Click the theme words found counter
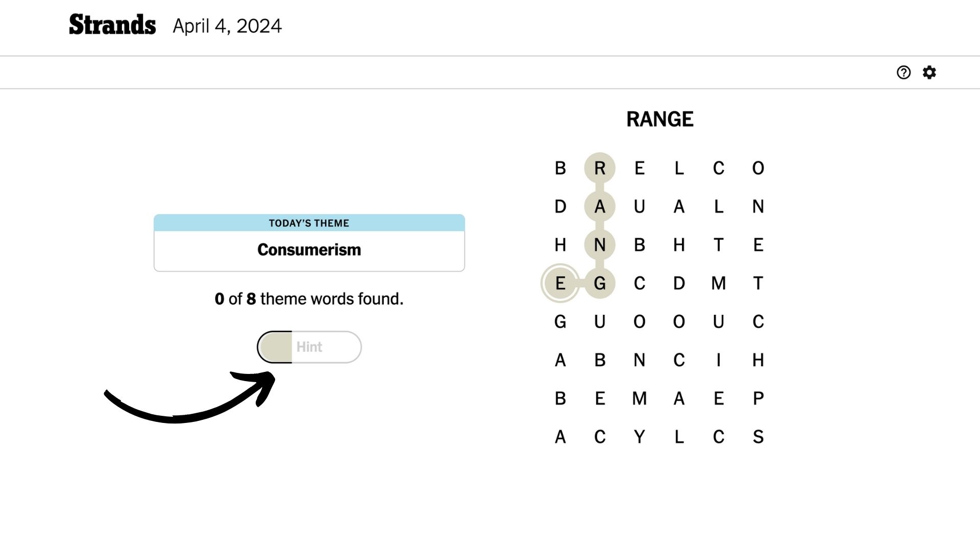 (x=309, y=299)
